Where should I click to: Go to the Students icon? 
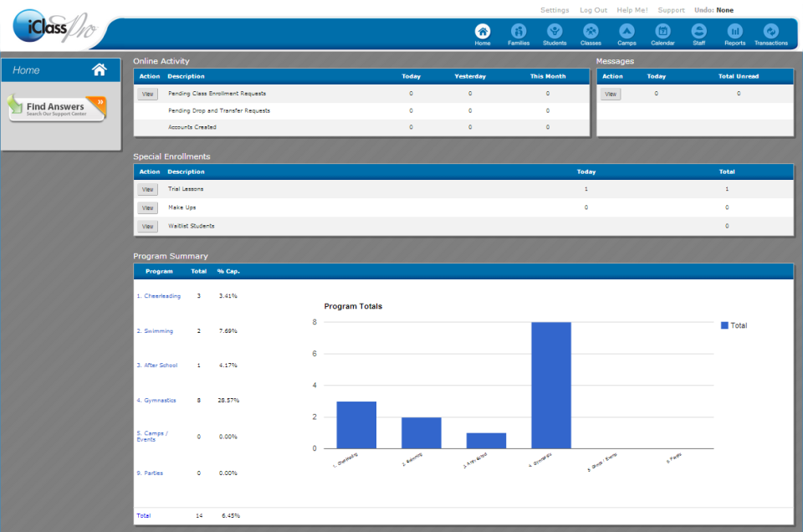click(x=555, y=31)
